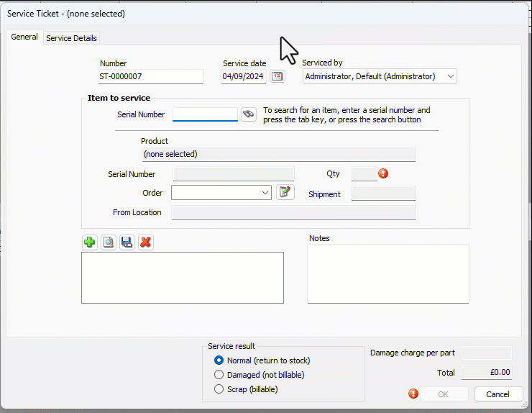Expand the Serviced by dropdown
The width and height of the screenshot is (532, 413).
coord(450,76)
